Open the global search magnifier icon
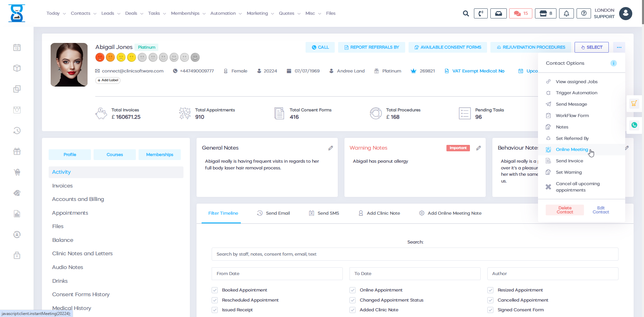The image size is (644, 317). click(466, 13)
